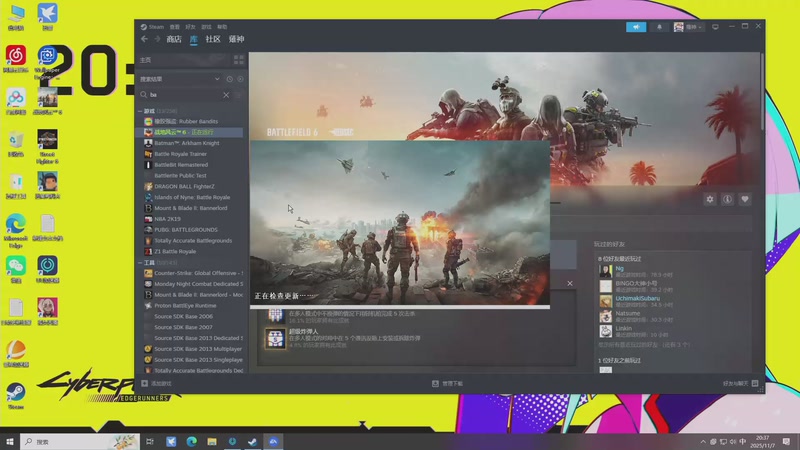Open the 社区 community tab
The width and height of the screenshot is (800, 450).
pyautogui.click(x=213, y=39)
